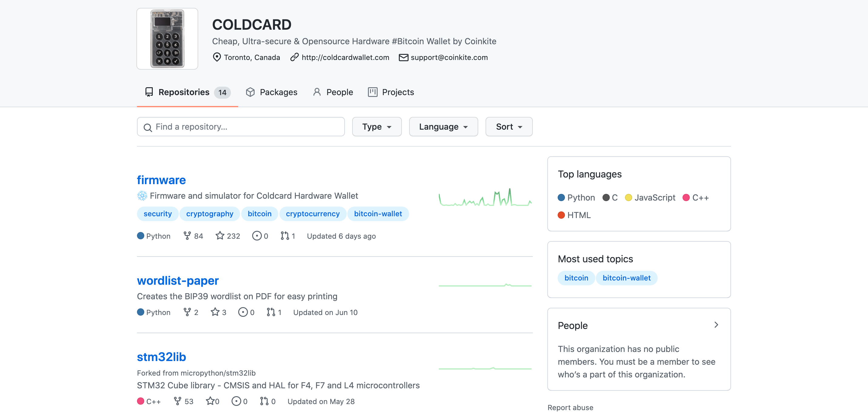Select the security topic tag
Image resolution: width=868 pixels, height=418 pixels.
tap(158, 214)
